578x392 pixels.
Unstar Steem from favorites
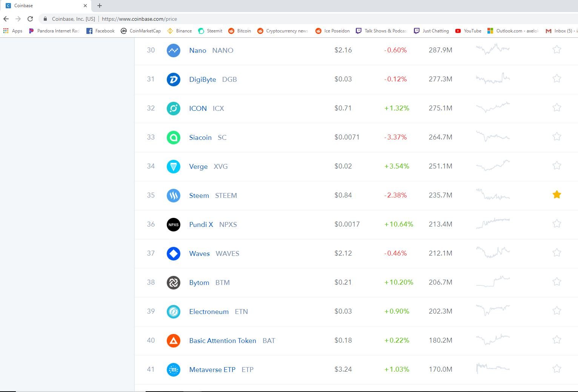(557, 194)
